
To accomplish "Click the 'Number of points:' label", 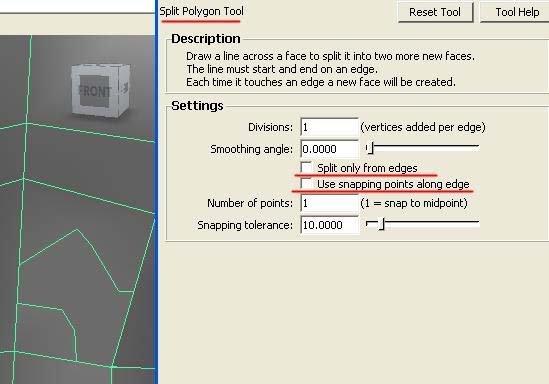I will click(250, 203).
